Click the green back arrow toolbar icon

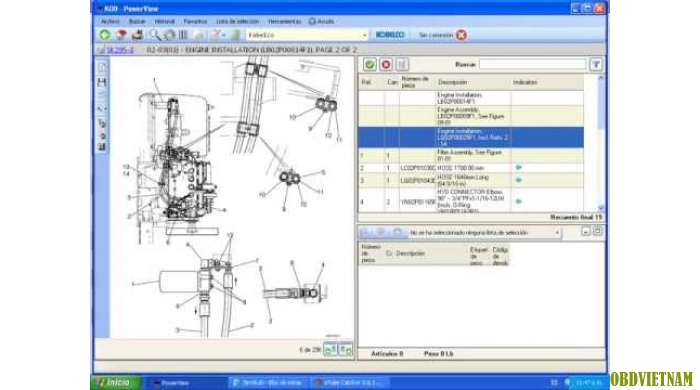click(105, 35)
